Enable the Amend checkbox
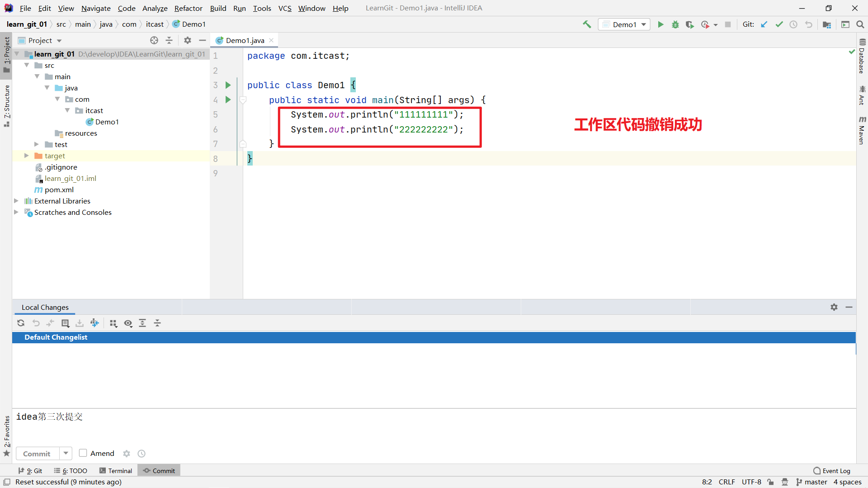 coord(83,453)
